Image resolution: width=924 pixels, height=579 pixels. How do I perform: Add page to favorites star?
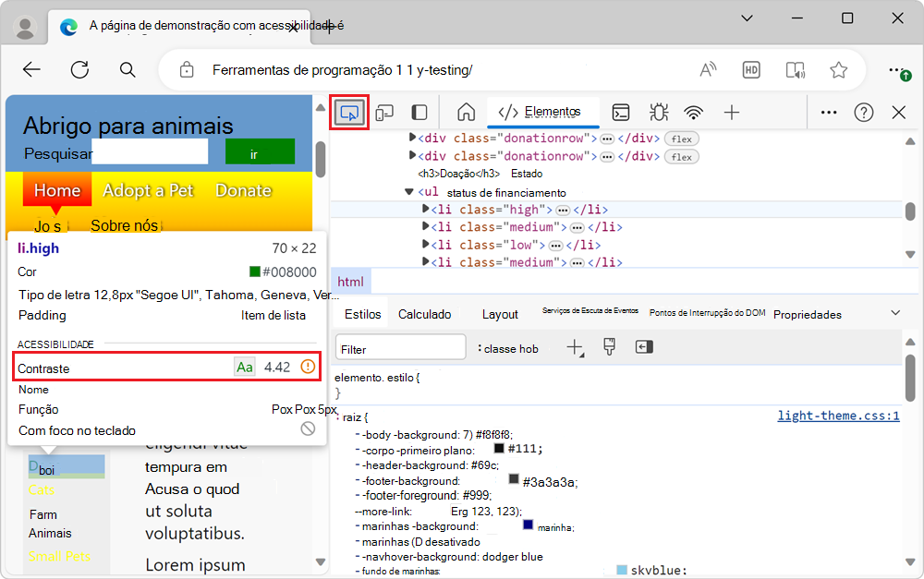(839, 69)
